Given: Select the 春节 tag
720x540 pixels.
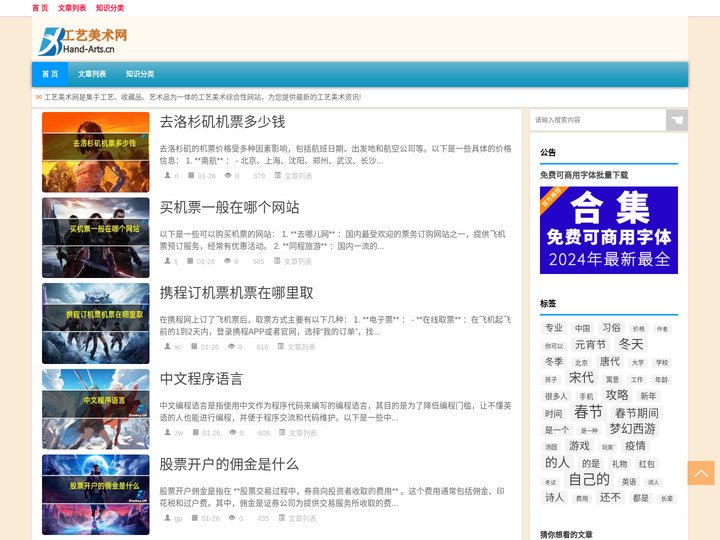Looking at the screenshot, I should point(588,412).
